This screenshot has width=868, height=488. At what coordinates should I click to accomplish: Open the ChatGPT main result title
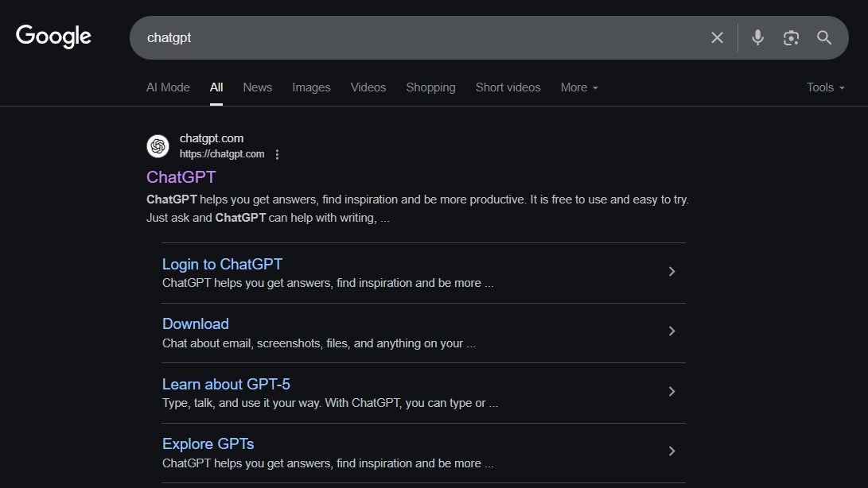(x=181, y=177)
